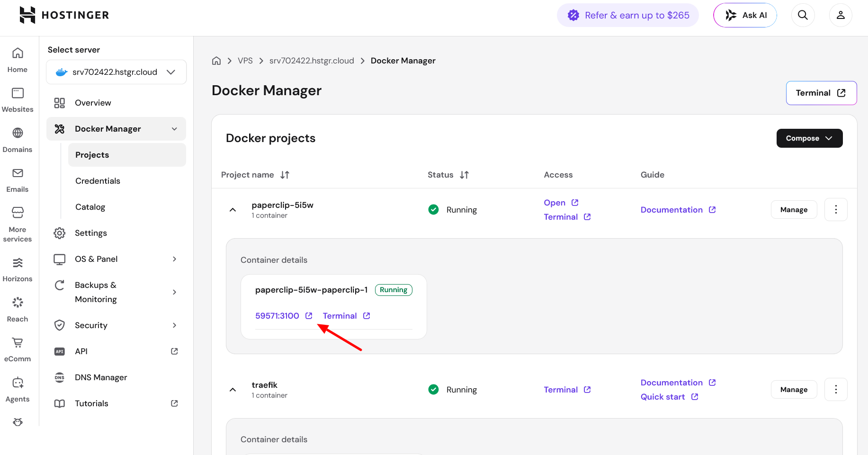Click Terminal link in paperclip-5i5w Access
Viewport: 868px width, 455px height.
[x=567, y=217]
